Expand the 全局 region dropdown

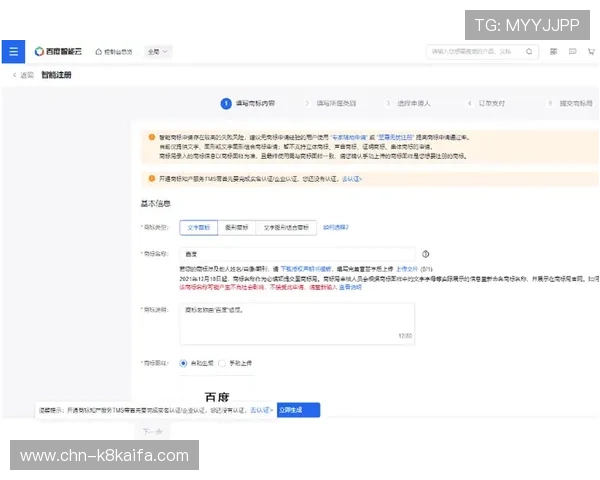point(158,52)
